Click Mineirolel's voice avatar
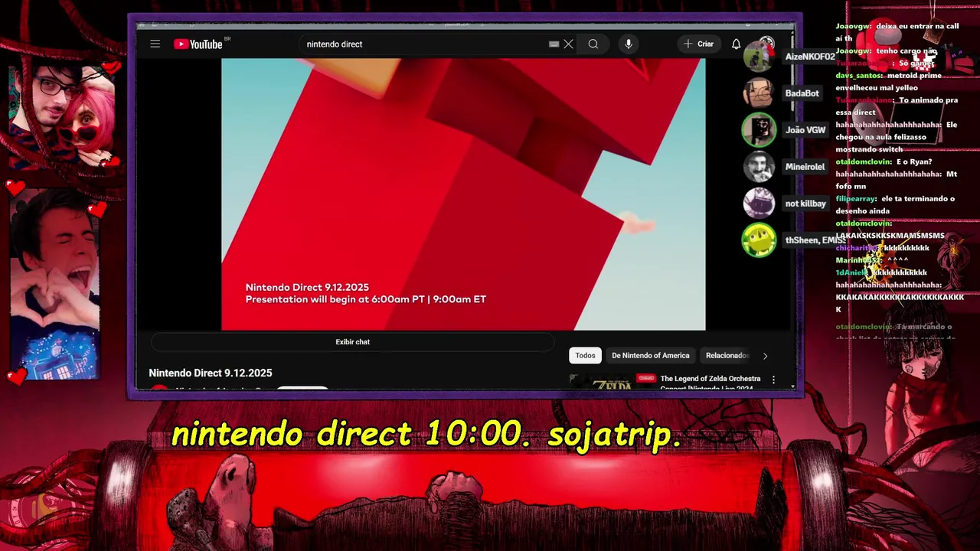This screenshot has width=980, height=551. 759,167
